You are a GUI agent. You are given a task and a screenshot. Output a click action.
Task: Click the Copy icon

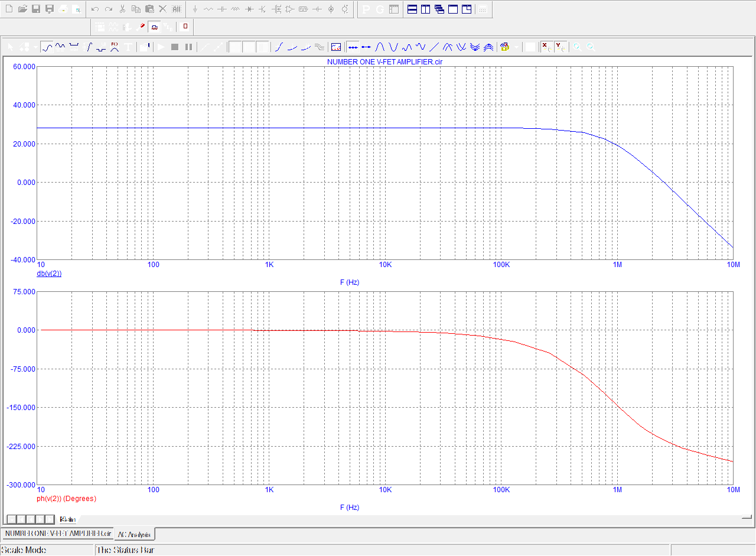(x=136, y=9)
